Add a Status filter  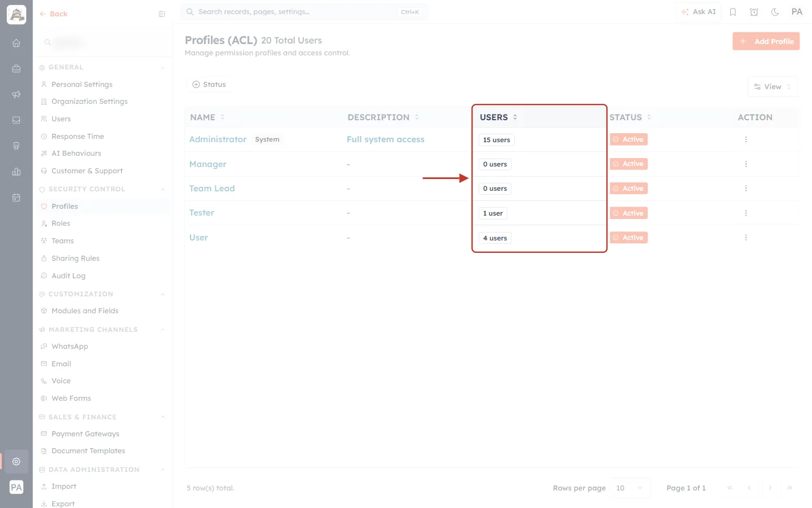pos(209,85)
